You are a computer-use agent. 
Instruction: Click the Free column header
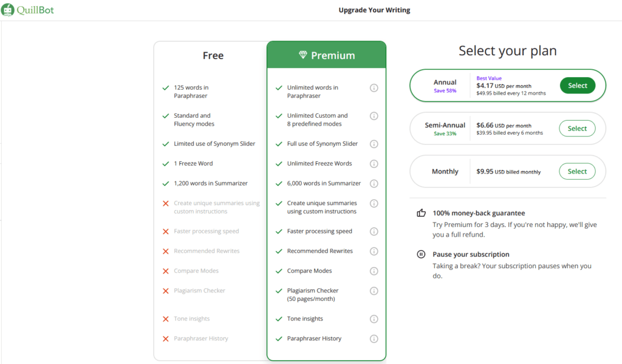213,55
